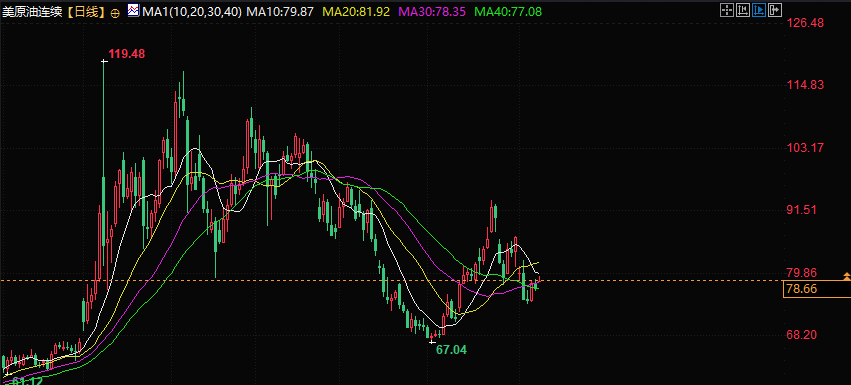This screenshot has height=385, width=851.
Task: Click the MA10:79.87 value label
Action: click(280, 11)
